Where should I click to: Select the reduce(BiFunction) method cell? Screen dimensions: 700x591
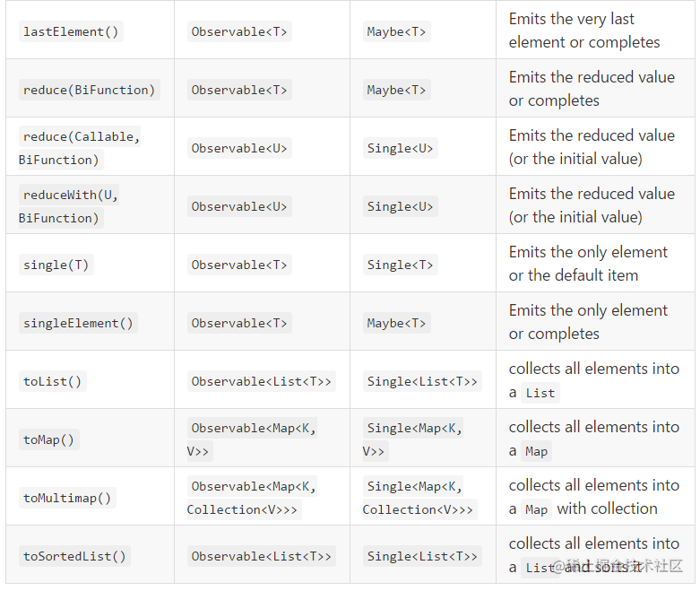coord(90,90)
